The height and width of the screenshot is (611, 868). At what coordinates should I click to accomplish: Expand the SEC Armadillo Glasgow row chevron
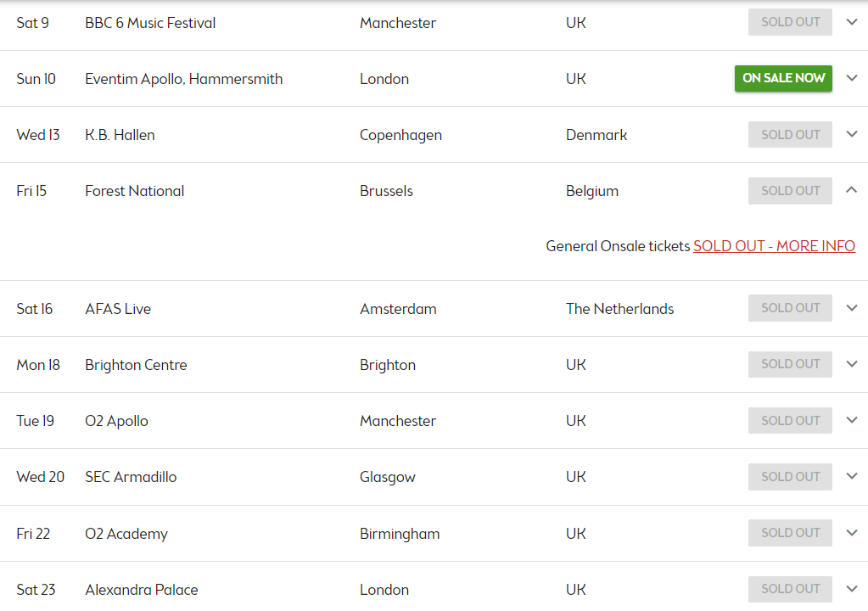[852, 476]
